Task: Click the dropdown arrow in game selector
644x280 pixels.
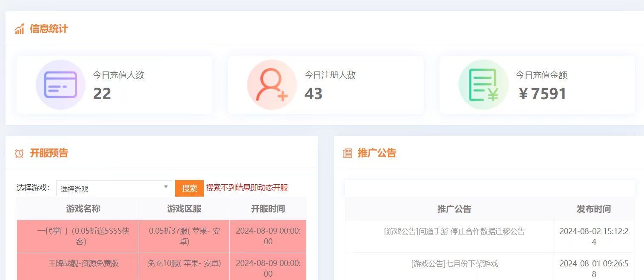Action: [x=165, y=187]
